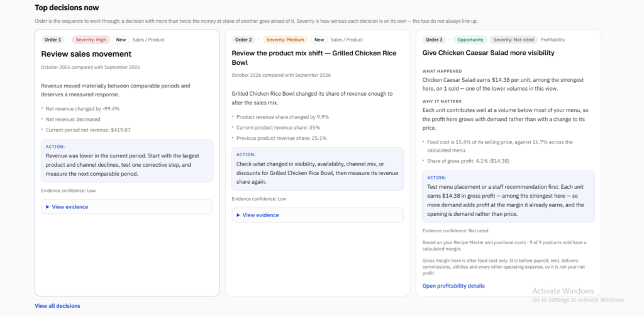This screenshot has width=644, height=316.
Task: Click the WHY IT MATTERS label
Action: (442, 101)
